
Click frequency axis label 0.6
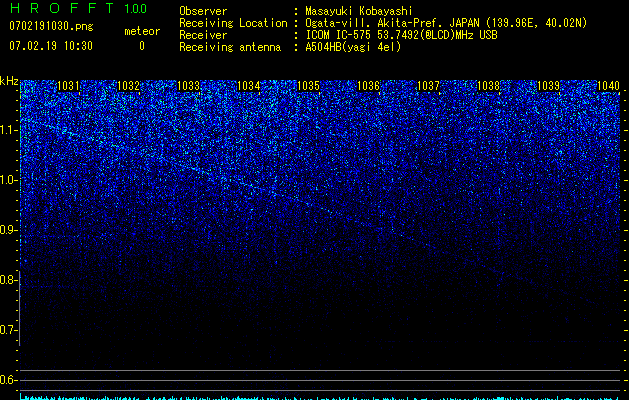pyautogui.click(x=9, y=380)
